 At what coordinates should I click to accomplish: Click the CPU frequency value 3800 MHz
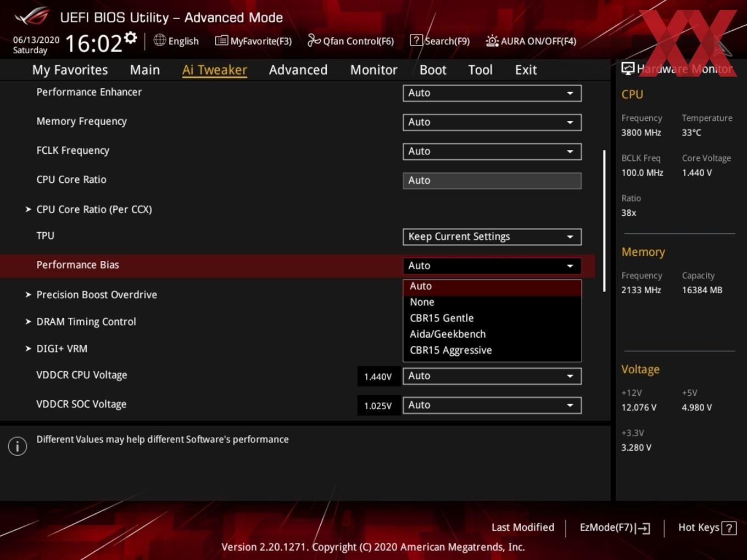coord(641,132)
